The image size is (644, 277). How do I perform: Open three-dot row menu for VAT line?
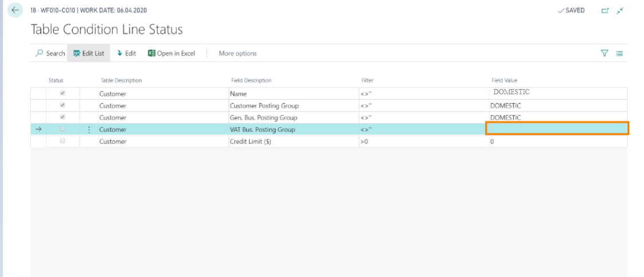[x=89, y=130]
